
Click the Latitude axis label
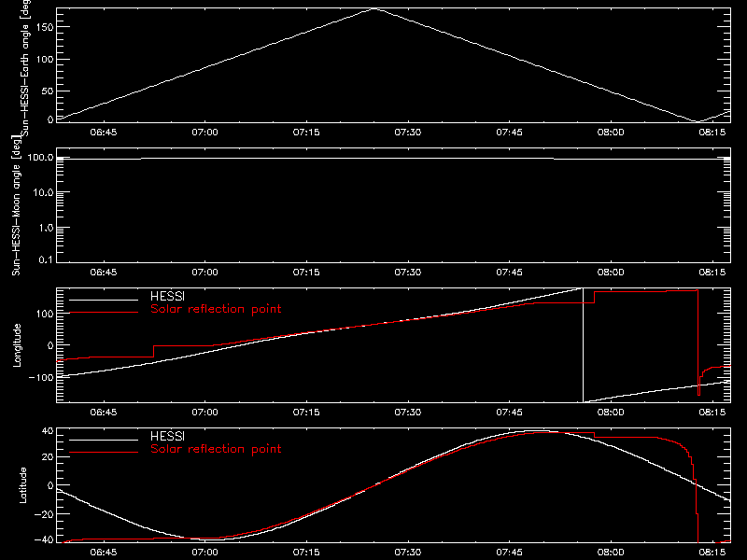[22, 485]
